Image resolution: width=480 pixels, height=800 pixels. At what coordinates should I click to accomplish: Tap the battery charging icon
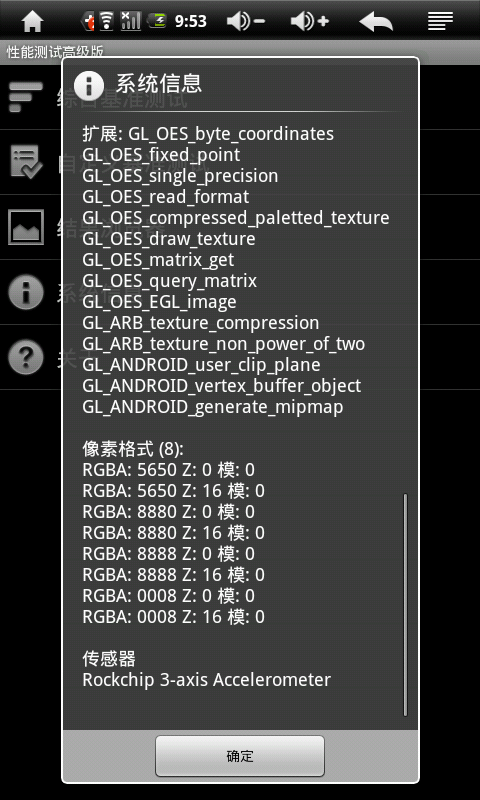(157, 21)
